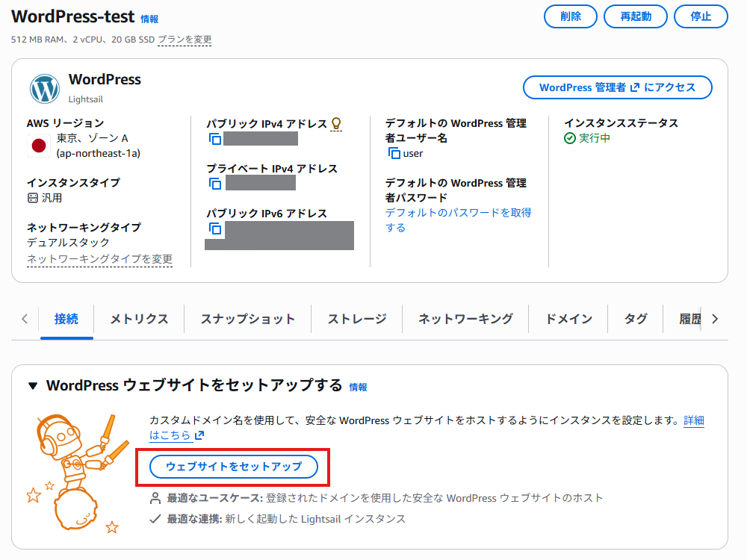This screenshot has height=560, width=747.
Task: Click 情報 link beside WordPress-test title
Action: pyautogui.click(x=149, y=19)
